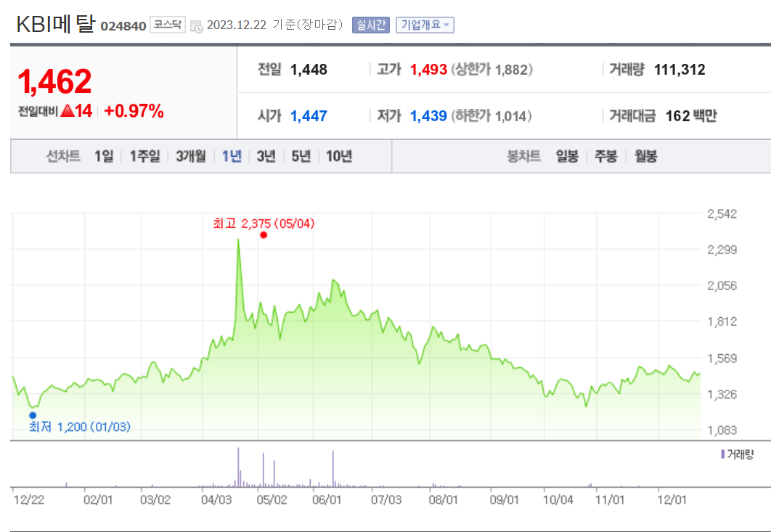Switch to 일봉 daily candle chart

coord(567,156)
